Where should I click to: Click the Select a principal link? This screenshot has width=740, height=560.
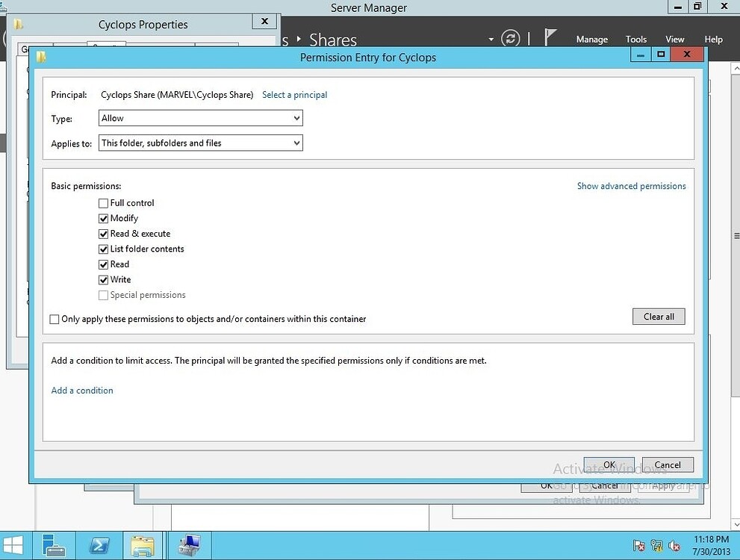click(x=294, y=95)
